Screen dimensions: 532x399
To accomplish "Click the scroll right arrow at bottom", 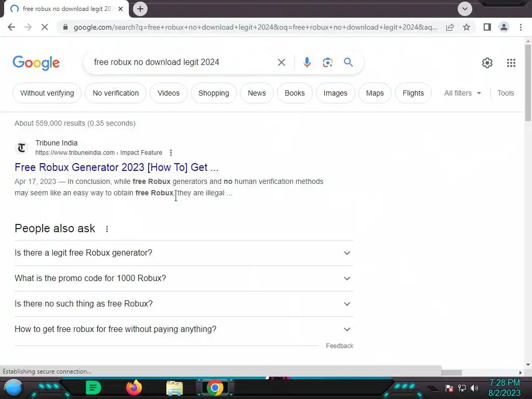I will pyautogui.click(x=521, y=373).
